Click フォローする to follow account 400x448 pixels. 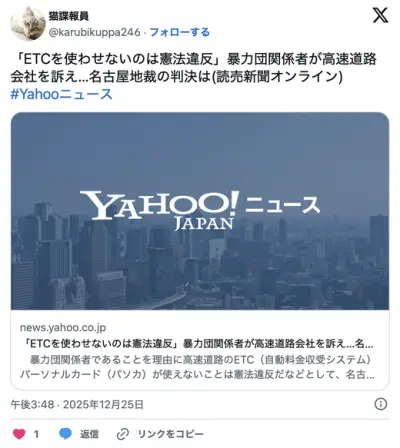coord(180,32)
